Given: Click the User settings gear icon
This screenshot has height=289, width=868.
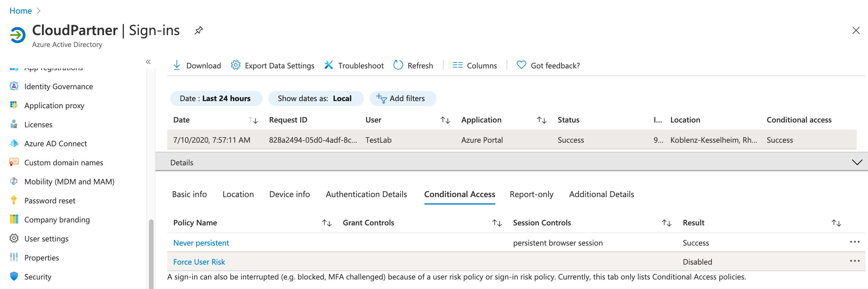Looking at the screenshot, I should (x=14, y=238).
